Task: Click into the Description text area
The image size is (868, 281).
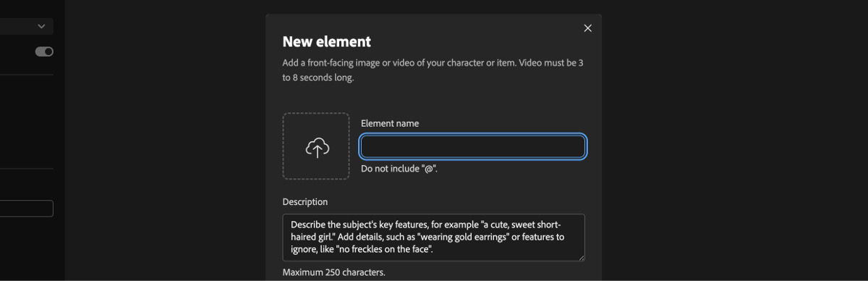Action: coord(433,238)
